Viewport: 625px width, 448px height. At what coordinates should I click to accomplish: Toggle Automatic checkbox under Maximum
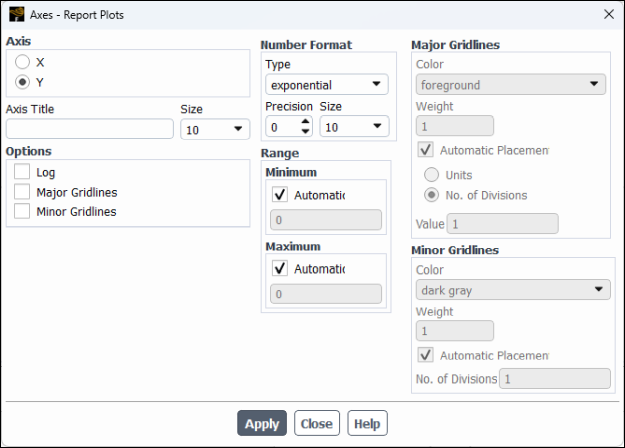(280, 268)
